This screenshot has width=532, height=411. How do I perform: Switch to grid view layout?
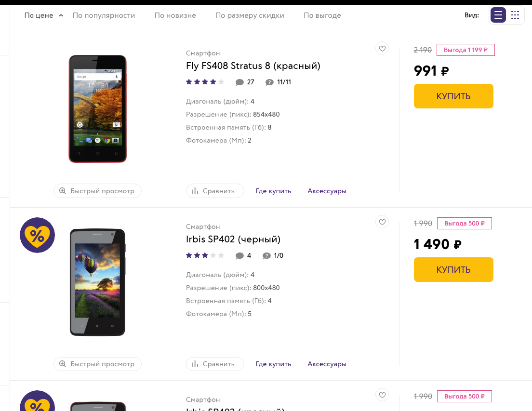click(x=515, y=15)
